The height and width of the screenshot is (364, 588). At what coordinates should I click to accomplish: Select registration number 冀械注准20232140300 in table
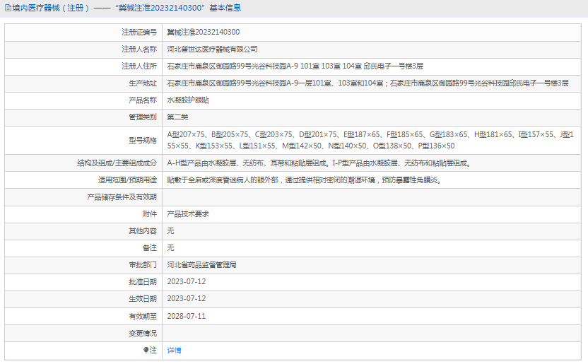pos(203,33)
